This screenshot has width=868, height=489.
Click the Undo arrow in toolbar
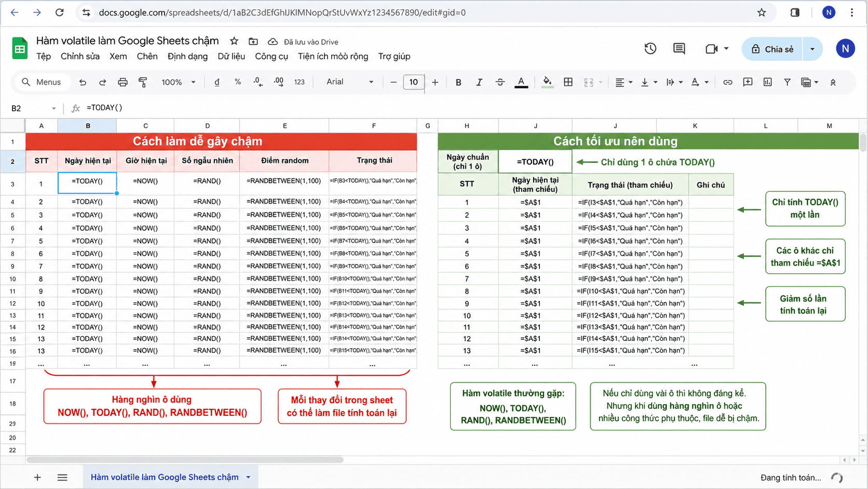coord(83,82)
